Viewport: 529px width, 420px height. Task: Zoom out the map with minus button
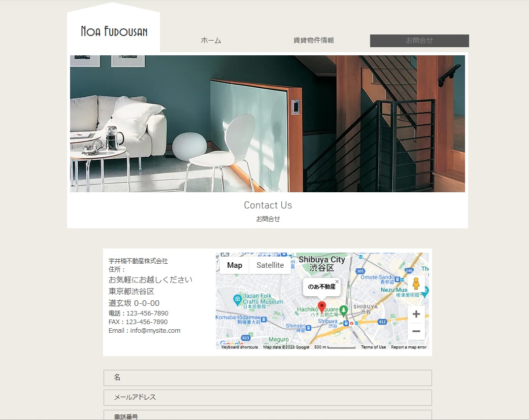point(416,331)
